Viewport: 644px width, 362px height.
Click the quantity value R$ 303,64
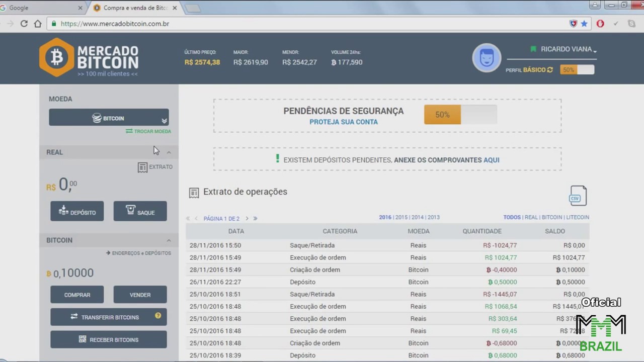503,319
